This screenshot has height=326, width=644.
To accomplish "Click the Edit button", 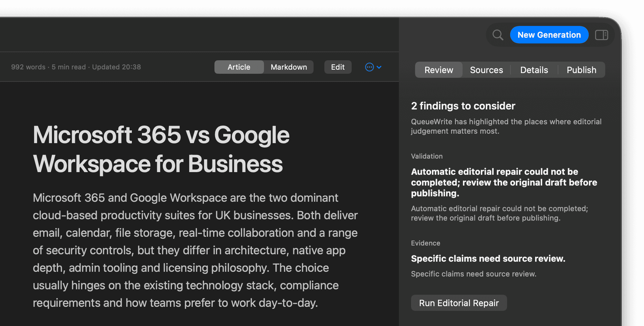I will 338,67.
